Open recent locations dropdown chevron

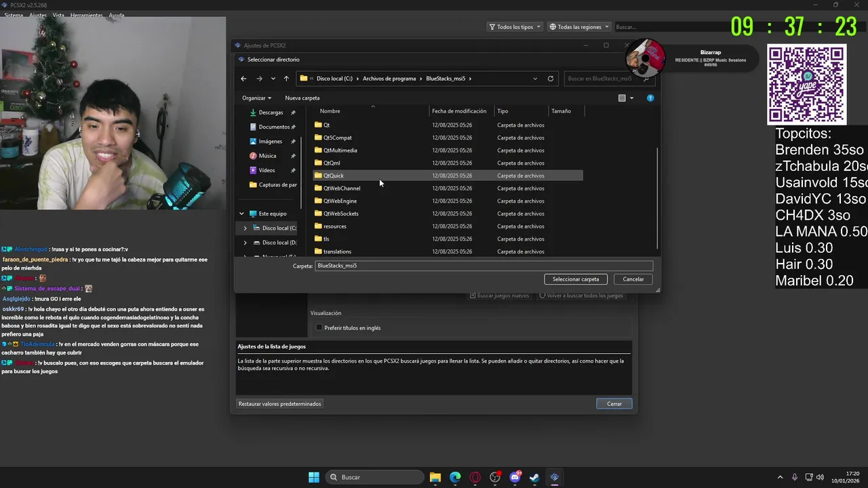click(273, 79)
